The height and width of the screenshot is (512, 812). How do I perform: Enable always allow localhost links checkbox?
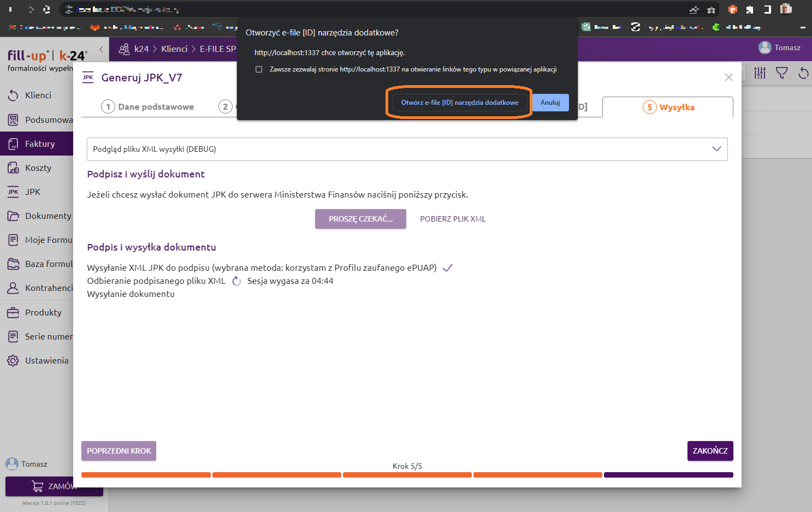pyautogui.click(x=259, y=69)
